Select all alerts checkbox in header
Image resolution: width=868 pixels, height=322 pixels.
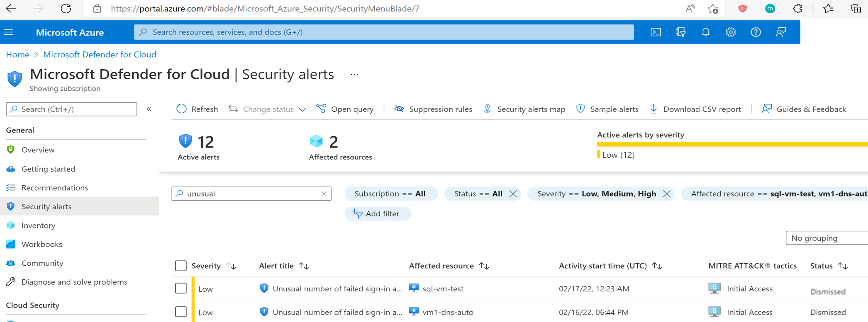[x=181, y=266]
